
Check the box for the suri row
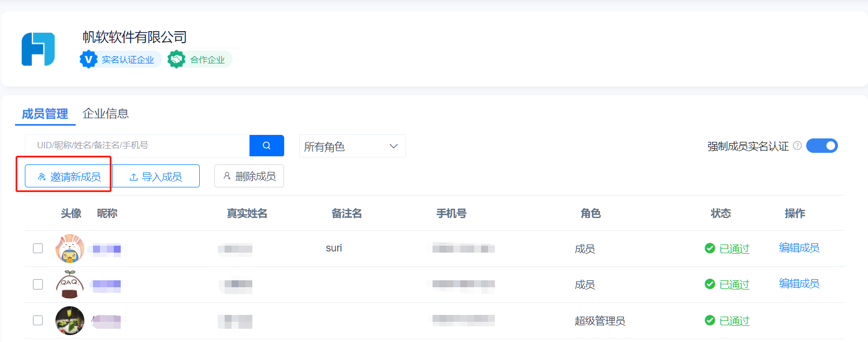click(x=38, y=248)
